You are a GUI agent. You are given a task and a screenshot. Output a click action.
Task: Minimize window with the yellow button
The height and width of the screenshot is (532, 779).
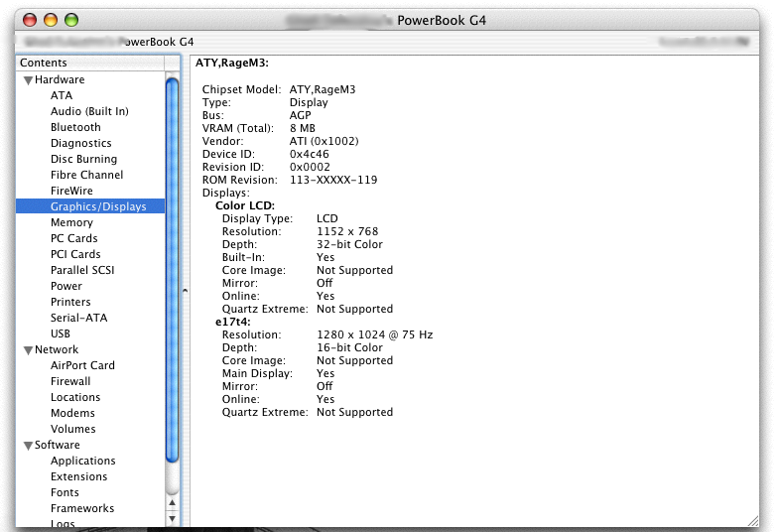pos(51,21)
